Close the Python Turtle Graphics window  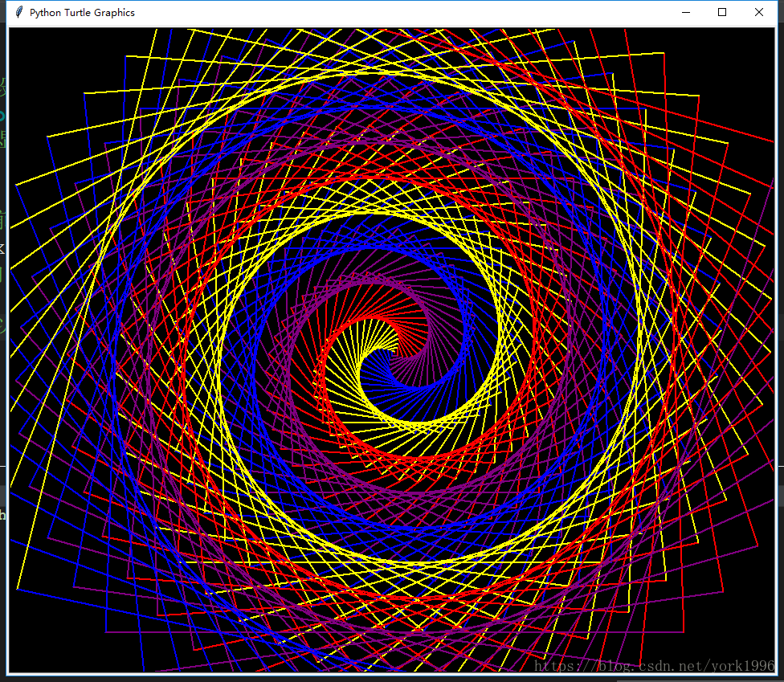(758, 12)
